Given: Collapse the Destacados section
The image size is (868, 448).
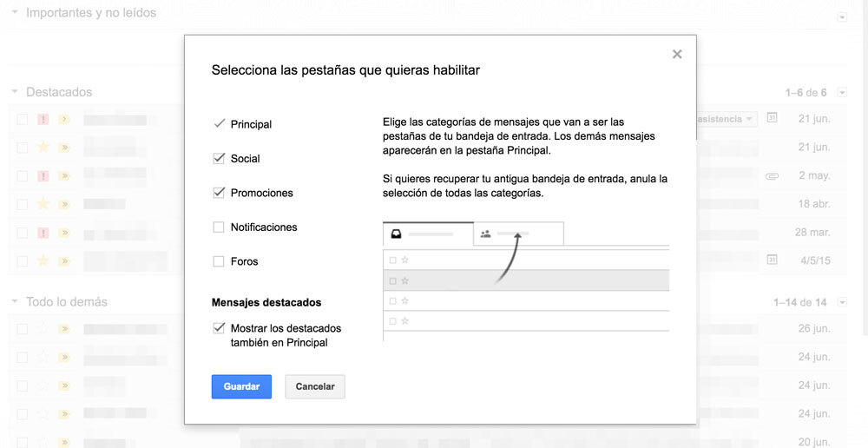Looking at the screenshot, I should coord(15,92).
